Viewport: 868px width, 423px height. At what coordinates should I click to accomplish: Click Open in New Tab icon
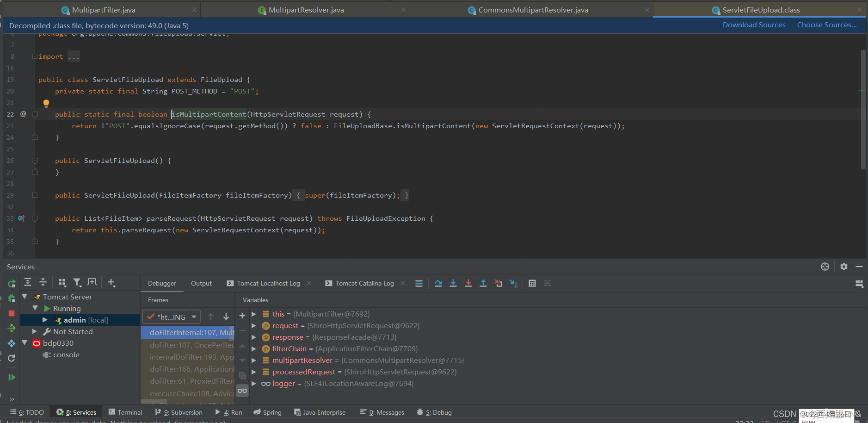coord(92,282)
